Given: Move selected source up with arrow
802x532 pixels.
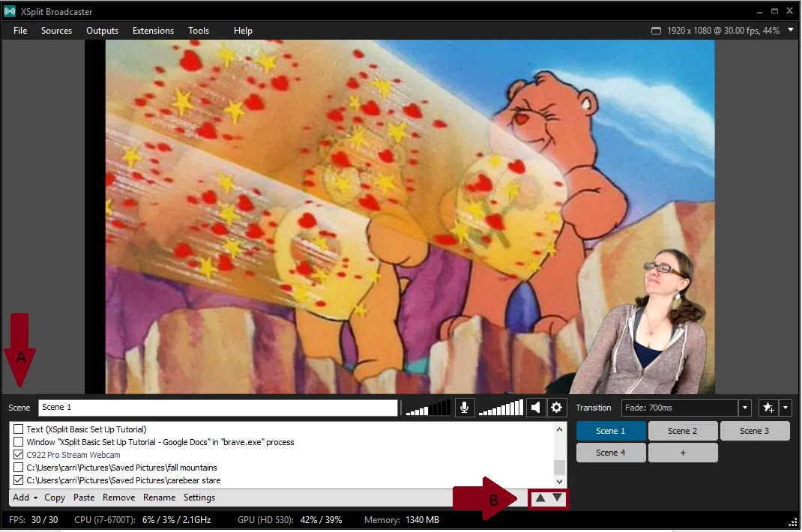Looking at the screenshot, I should click(x=540, y=498).
